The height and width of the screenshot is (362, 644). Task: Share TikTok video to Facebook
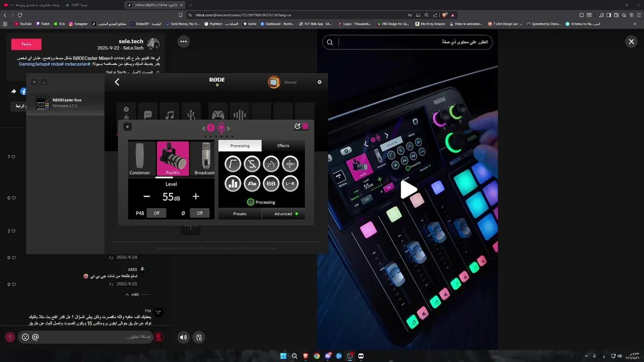point(24,92)
